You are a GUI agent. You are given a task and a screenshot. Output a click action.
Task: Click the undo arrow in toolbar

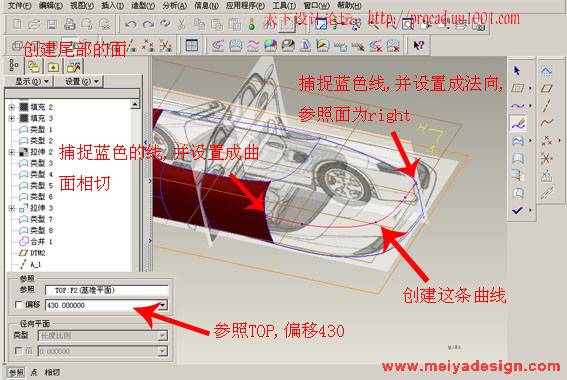[130, 25]
